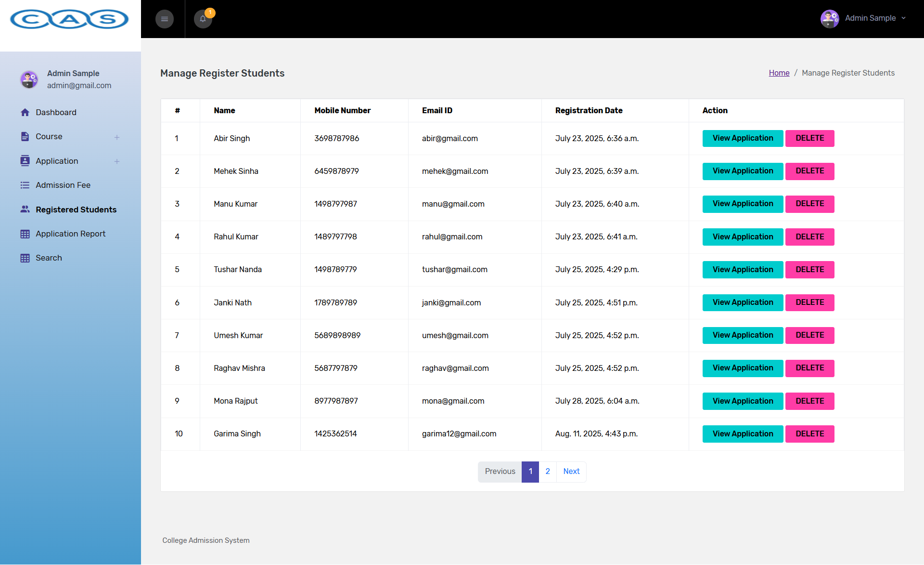Click the Aug. 11, 2025 registration date

(596, 434)
